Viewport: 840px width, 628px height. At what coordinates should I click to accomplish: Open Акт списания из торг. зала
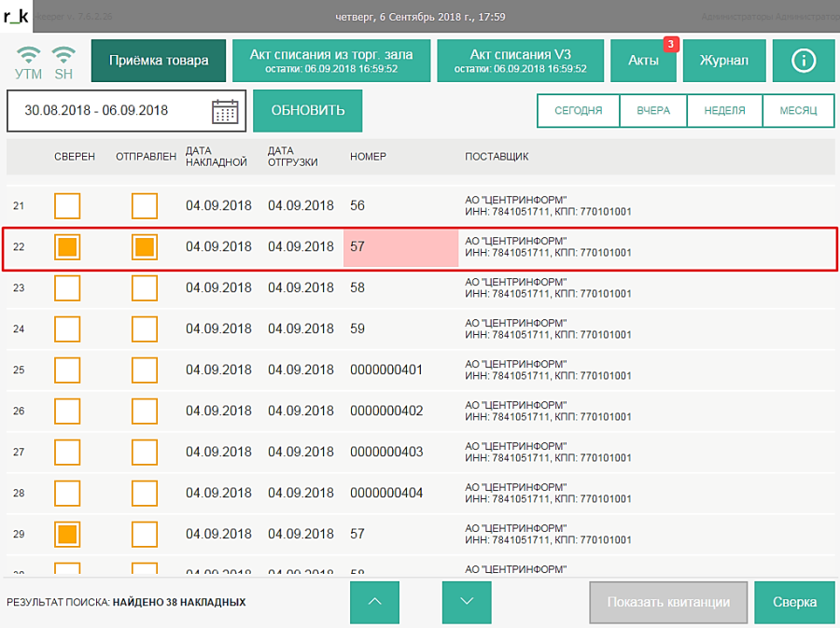pyautogui.click(x=330, y=61)
